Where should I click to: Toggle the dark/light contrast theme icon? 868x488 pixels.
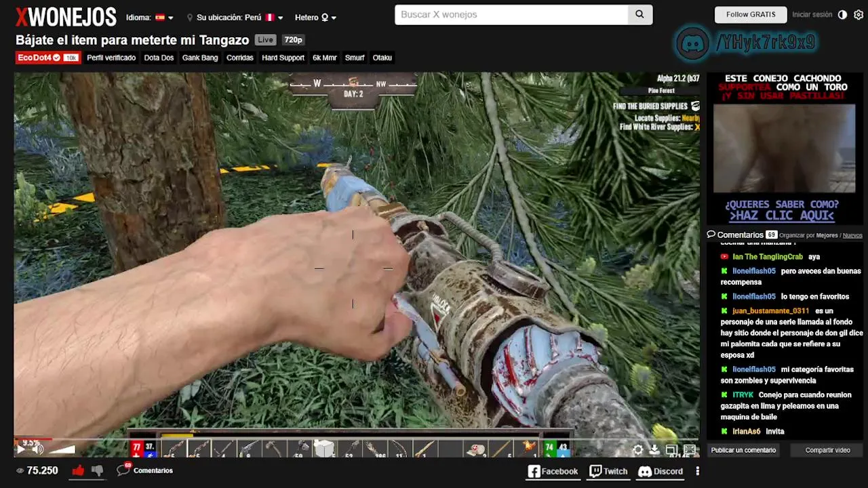[x=842, y=14]
